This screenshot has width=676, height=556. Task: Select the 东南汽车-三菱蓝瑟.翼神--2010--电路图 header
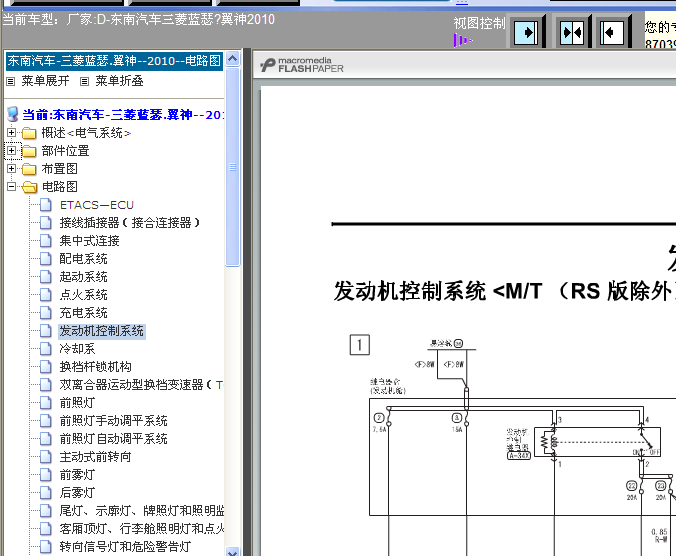coord(114,61)
